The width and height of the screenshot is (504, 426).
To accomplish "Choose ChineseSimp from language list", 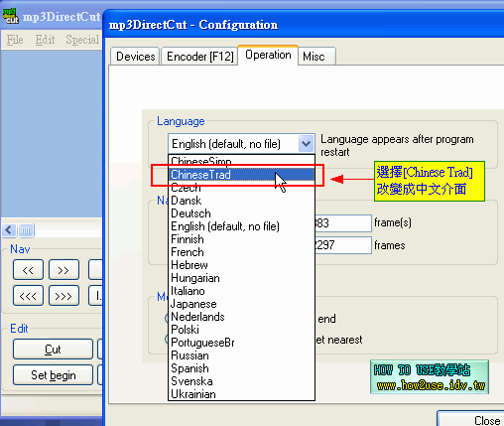I will click(x=241, y=161).
